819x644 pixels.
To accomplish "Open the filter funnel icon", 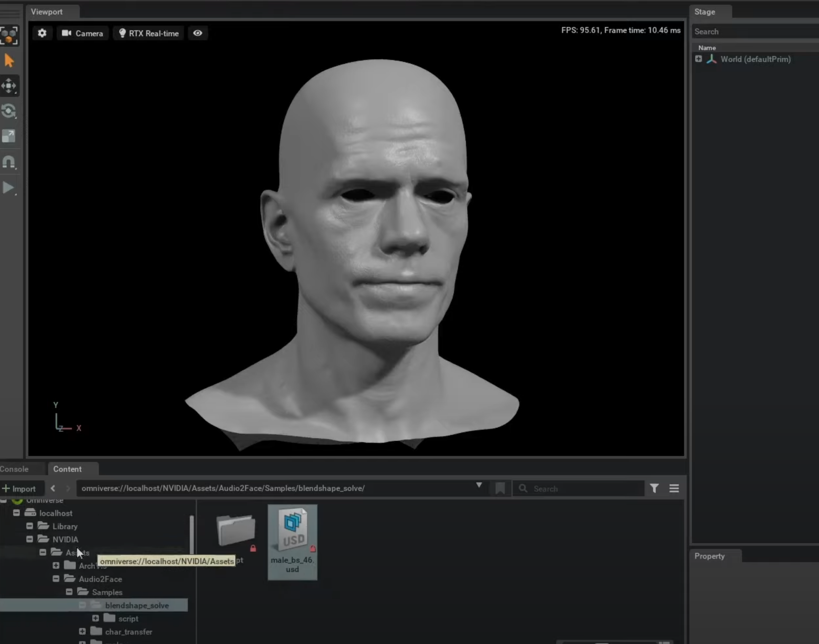I will click(x=654, y=488).
